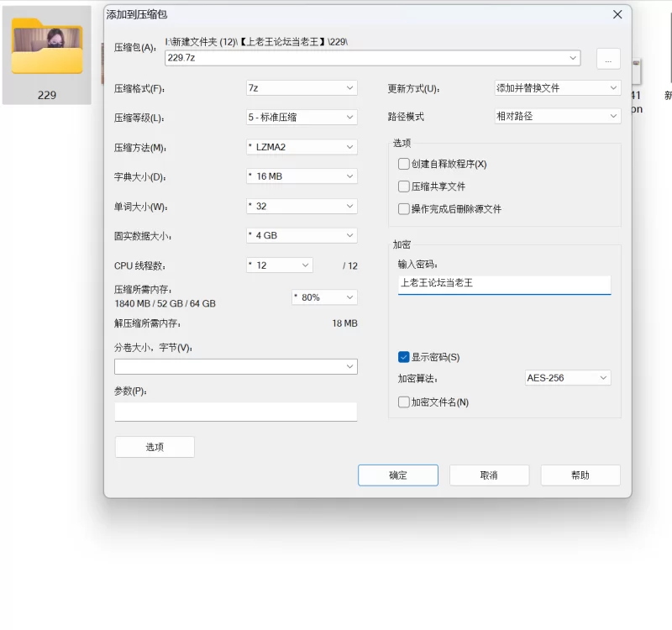Open the browse (...) button for archive path
The image size is (672, 630).
click(x=608, y=59)
